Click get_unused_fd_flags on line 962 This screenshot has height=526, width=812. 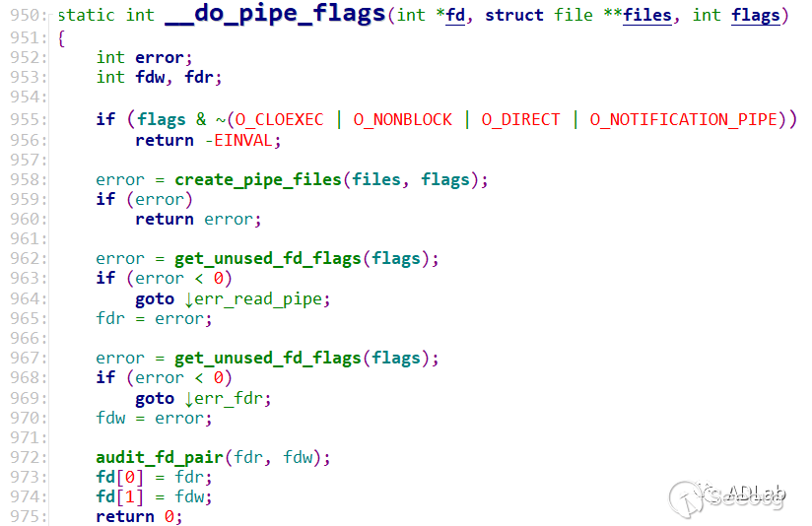pos(268,258)
